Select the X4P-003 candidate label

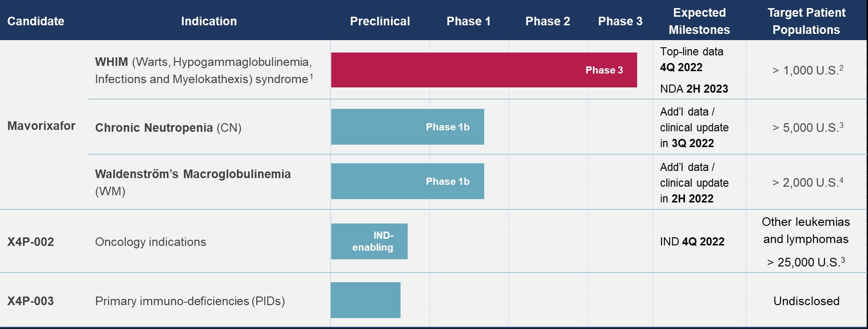31,301
